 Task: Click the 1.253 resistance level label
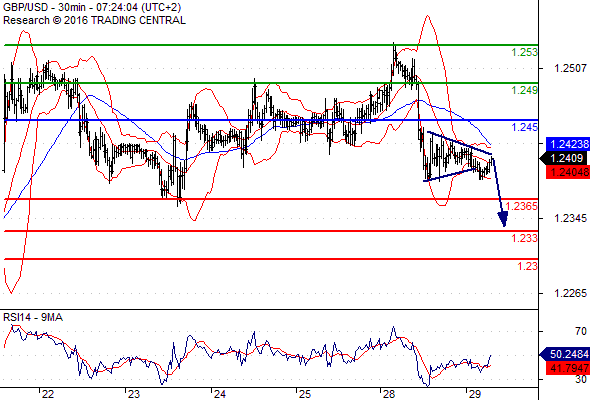click(525, 52)
